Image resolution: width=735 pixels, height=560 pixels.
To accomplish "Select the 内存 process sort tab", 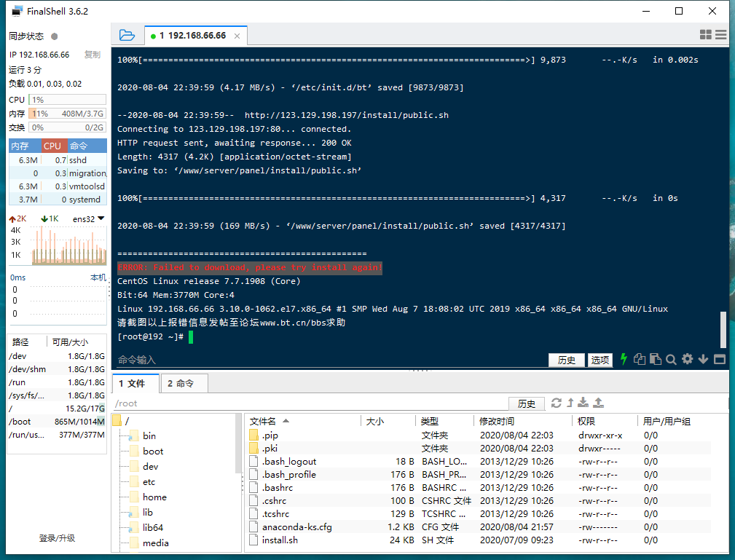I will pos(25,146).
